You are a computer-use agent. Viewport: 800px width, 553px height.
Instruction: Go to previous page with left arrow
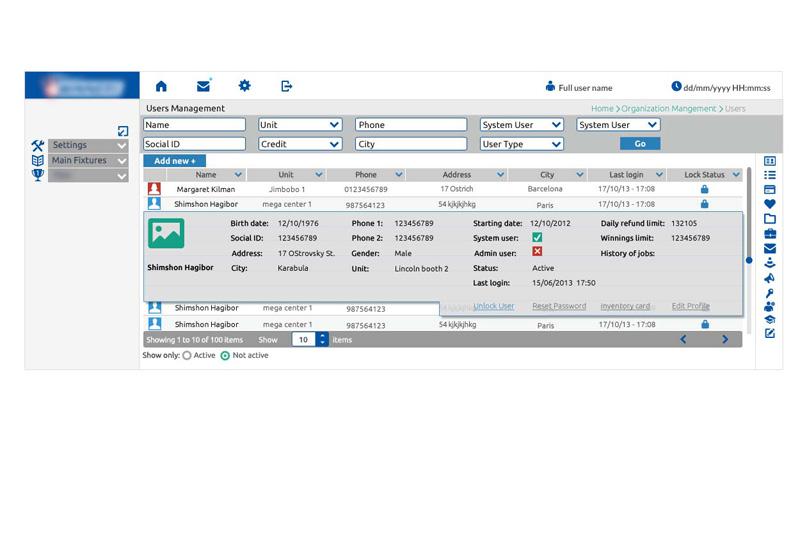pos(683,339)
